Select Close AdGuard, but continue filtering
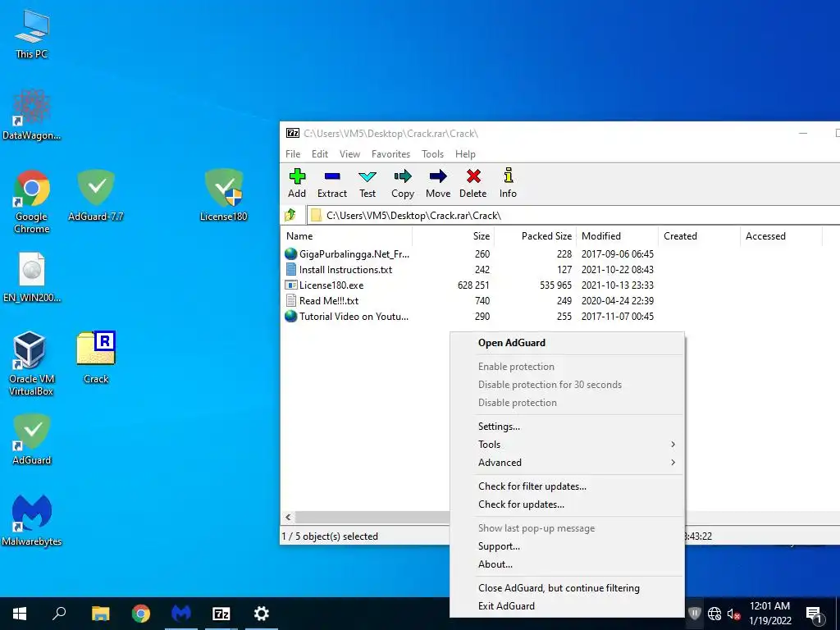Screen dimensions: 840x630 point(568,587)
